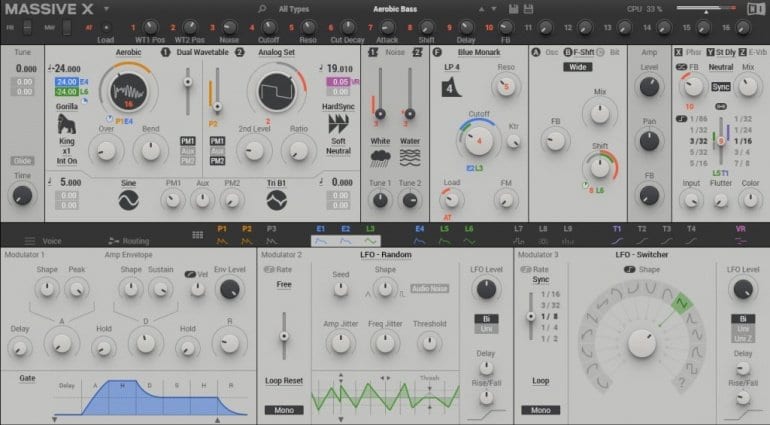
Task: Click the insert effect A slot badge
Action: coord(536,52)
